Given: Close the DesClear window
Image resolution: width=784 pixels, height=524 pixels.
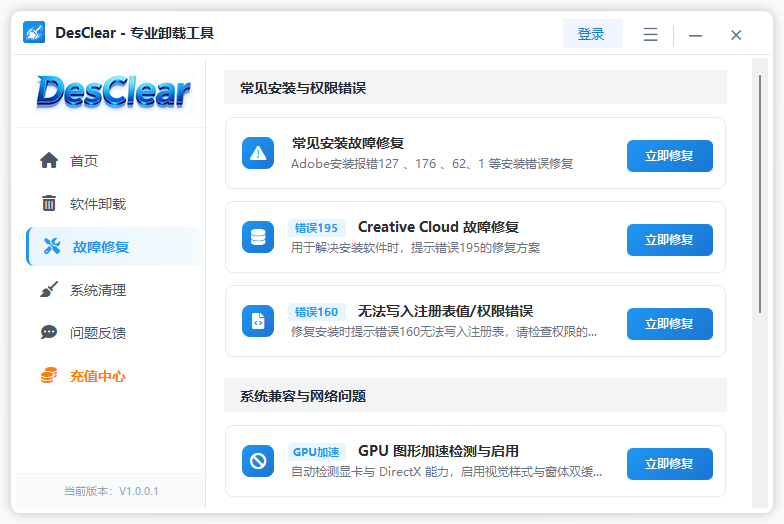Looking at the screenshot, I should 736,35.
